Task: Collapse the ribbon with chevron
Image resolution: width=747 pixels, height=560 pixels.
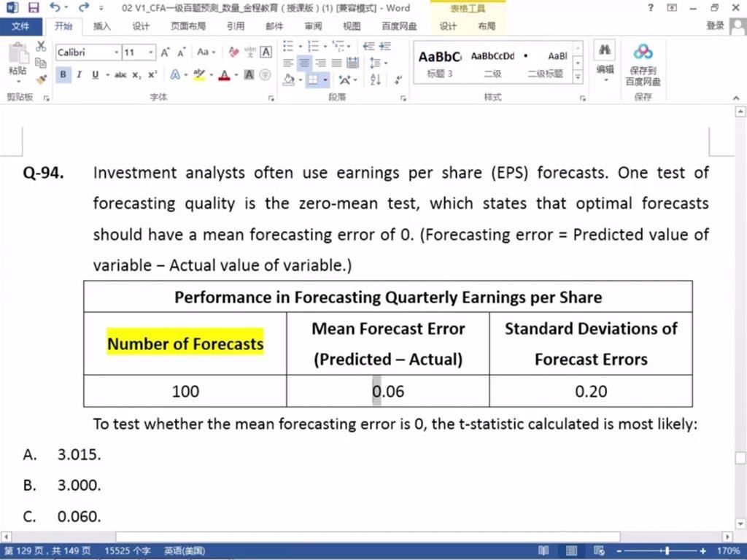Action: (736, 98)
